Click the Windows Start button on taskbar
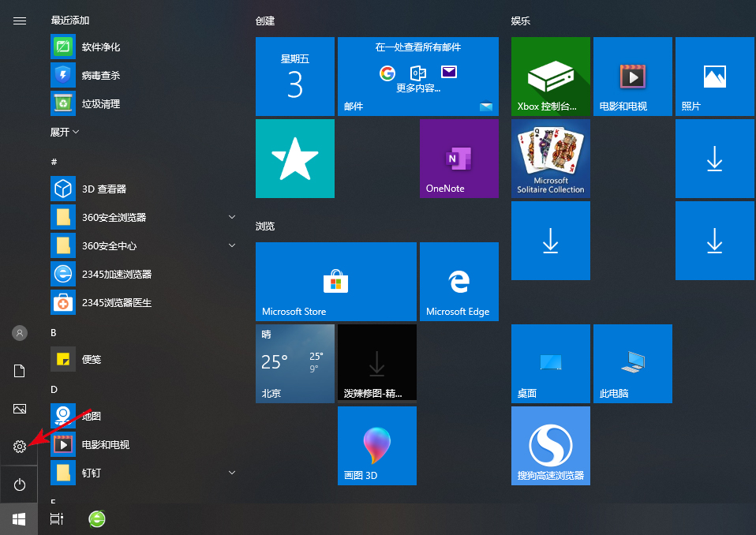 (x=19, y=519)
